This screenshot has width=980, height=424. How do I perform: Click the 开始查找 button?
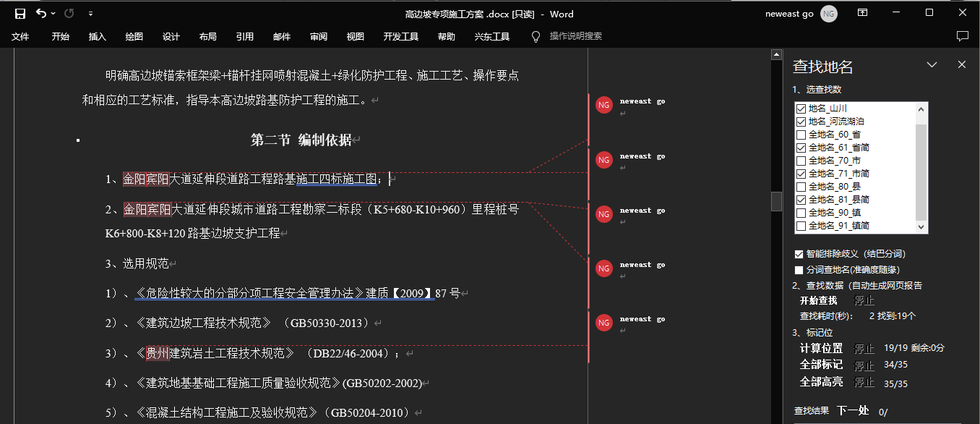click(818, 300)
